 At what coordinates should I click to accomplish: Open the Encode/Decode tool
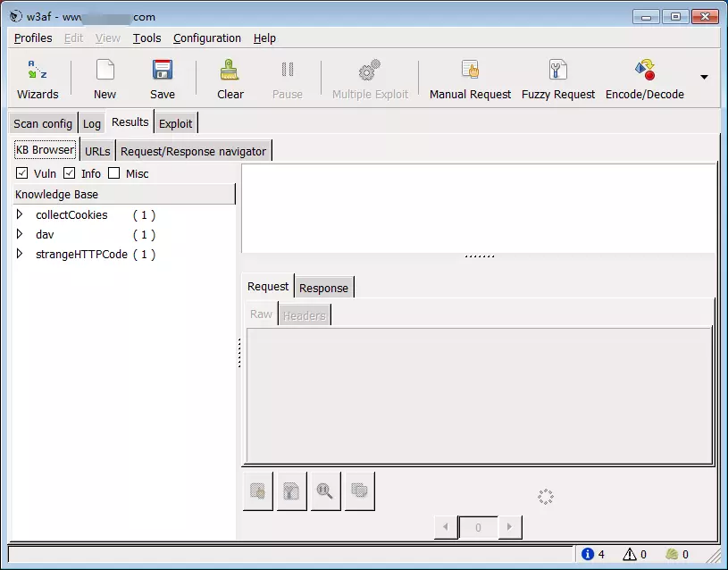(x=644, y=79)
